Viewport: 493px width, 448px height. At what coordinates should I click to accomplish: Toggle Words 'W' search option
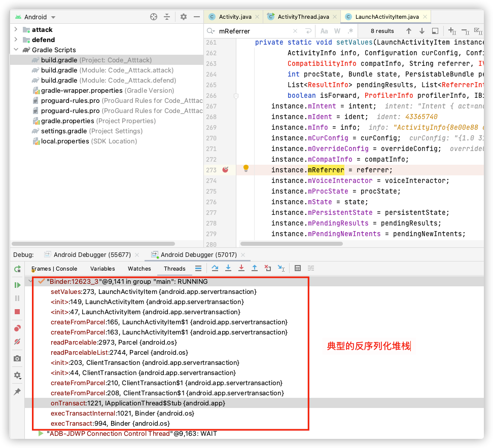337,31
